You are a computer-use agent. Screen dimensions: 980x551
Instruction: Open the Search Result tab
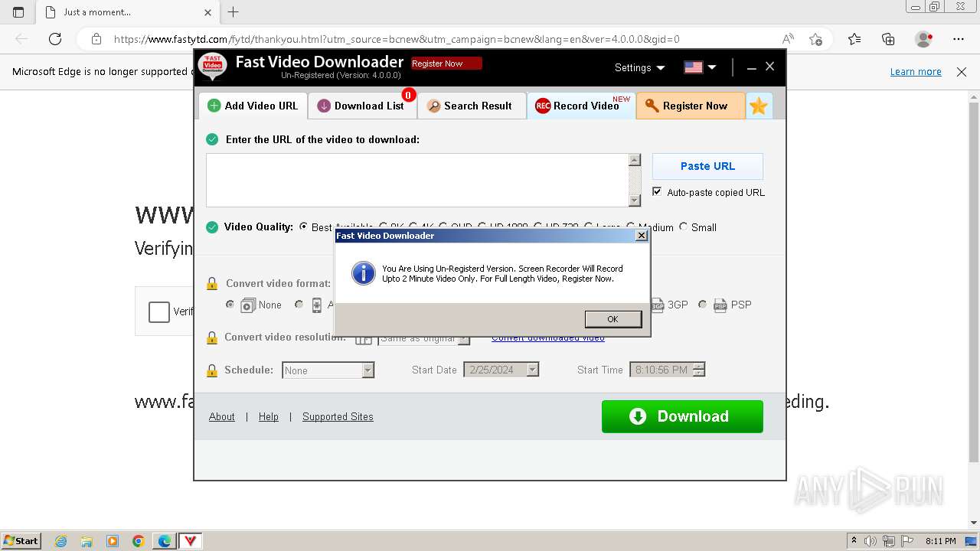tap(471, 106)
